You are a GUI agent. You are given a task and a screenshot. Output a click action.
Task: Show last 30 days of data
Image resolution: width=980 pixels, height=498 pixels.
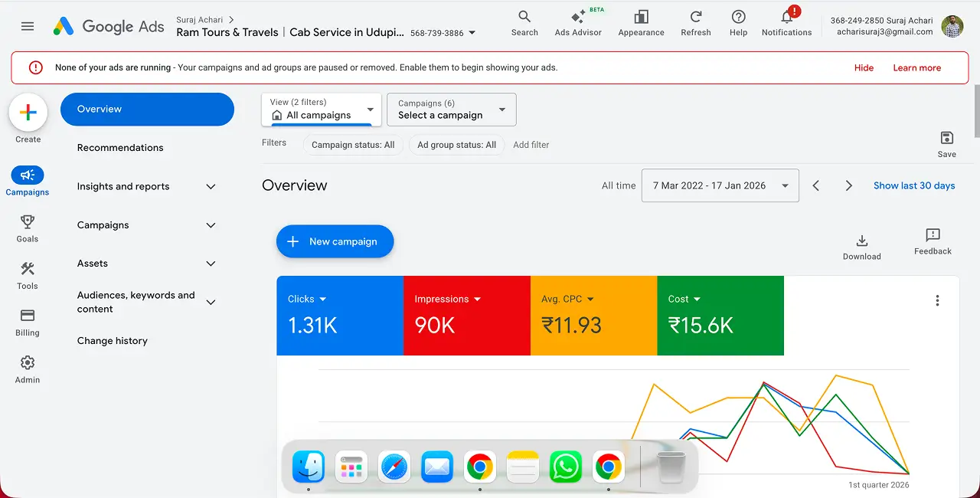914,185
